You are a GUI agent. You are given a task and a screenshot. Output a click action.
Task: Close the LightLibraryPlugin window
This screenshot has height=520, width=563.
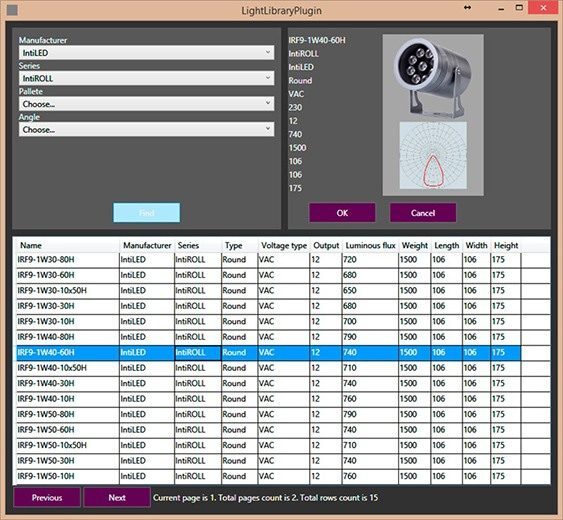click(x=543, y=8)
